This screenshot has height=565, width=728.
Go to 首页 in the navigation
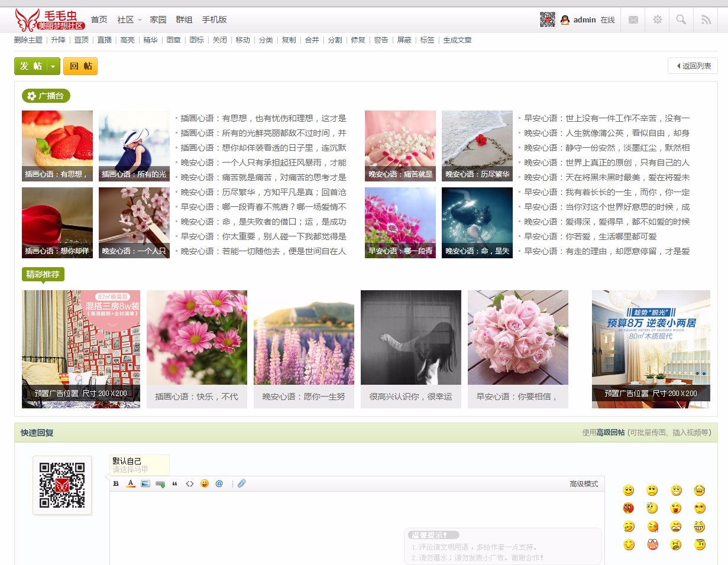tap(99, 20)
